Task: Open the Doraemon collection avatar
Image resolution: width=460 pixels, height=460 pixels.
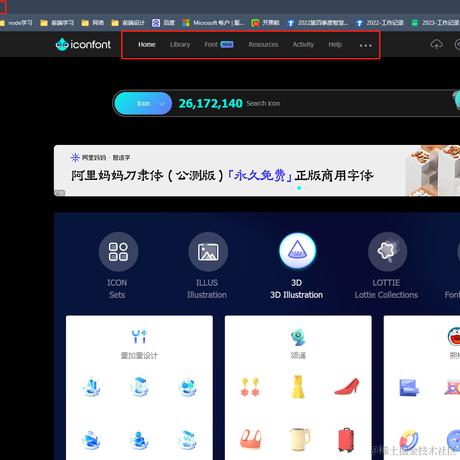Action: click(455, 336)
